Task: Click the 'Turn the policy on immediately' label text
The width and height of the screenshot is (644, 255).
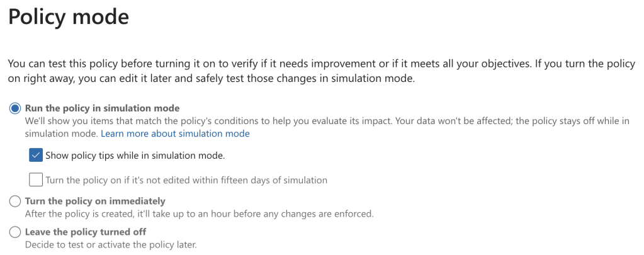Action: tap(95, 201)
